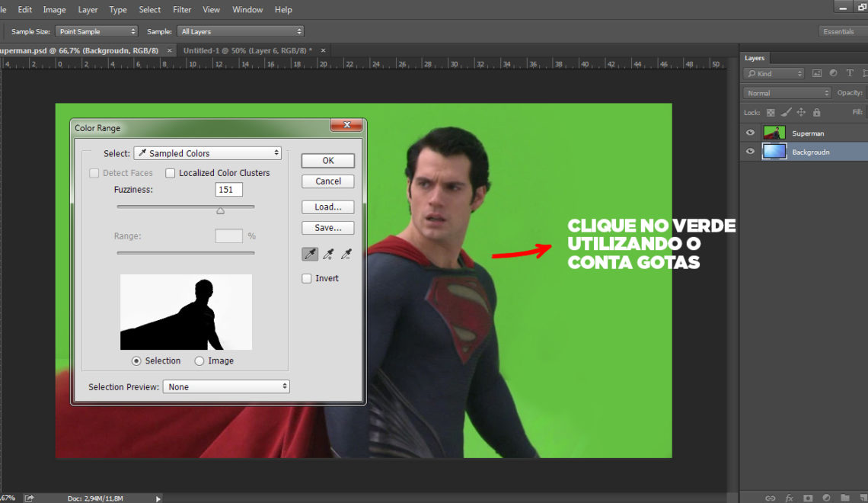868x503 pixels.
Task: Click the Doc: 2,94M/11,8M status text
Action: pyautogui.click(x=95, y=498)
